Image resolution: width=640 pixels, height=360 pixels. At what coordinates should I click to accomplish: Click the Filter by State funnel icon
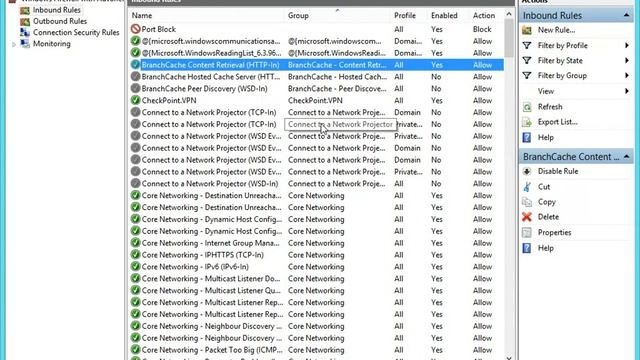pyautogui.click(x=527, y=60)
